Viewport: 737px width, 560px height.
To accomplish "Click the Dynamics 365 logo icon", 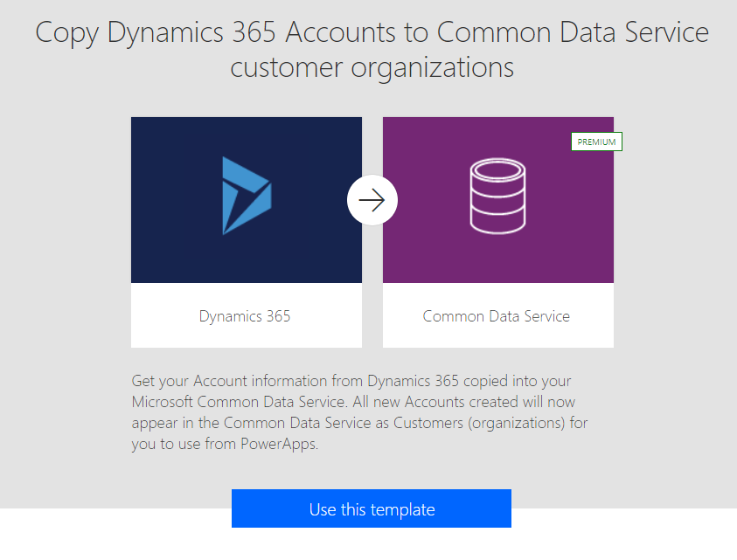I will point(246,196).
